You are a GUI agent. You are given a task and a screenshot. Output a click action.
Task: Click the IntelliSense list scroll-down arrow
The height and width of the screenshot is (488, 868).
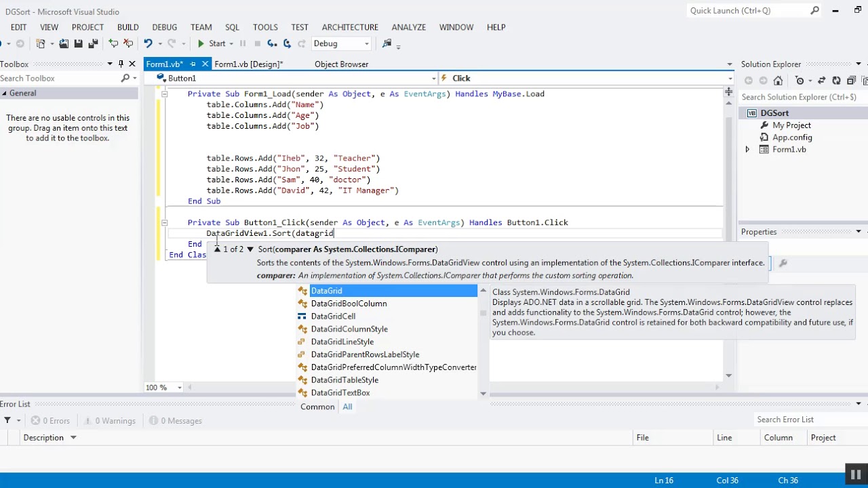[483, 393]
